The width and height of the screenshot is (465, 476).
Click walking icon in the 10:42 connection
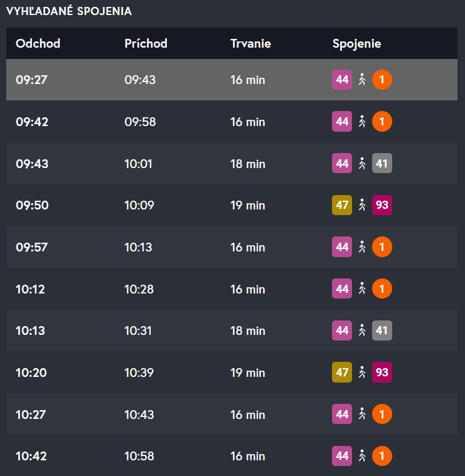pyautogui.click(x=361, y=456)
